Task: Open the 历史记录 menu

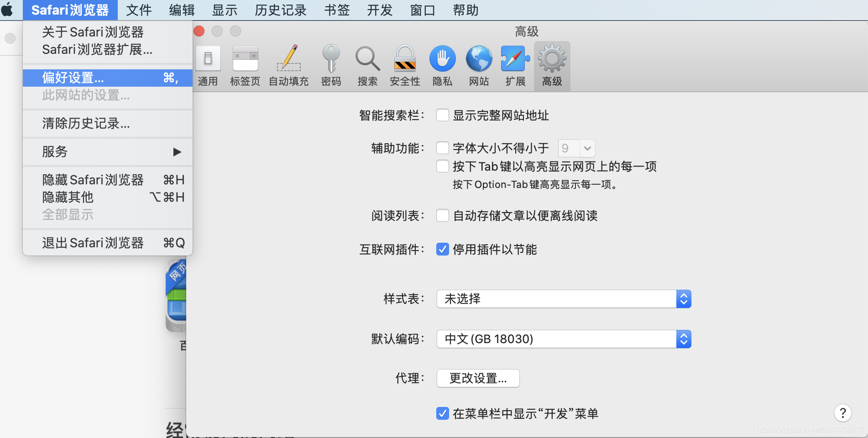Action: tap(281, 10)
